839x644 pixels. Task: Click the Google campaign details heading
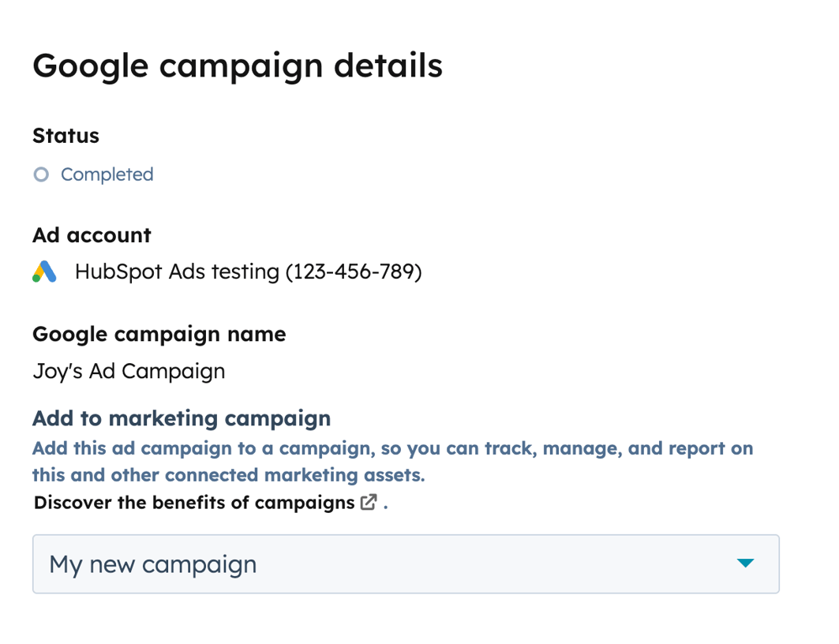(x=237, y=66)
